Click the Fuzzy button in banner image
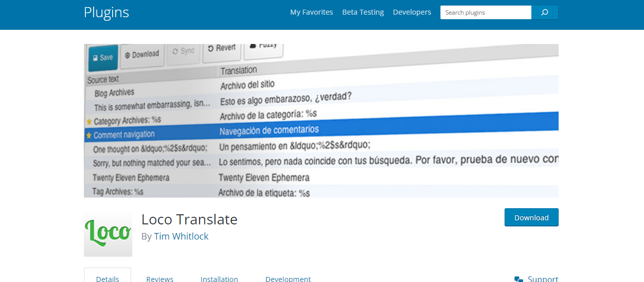This screenshot has width=644, height=282. click(264, 46)
